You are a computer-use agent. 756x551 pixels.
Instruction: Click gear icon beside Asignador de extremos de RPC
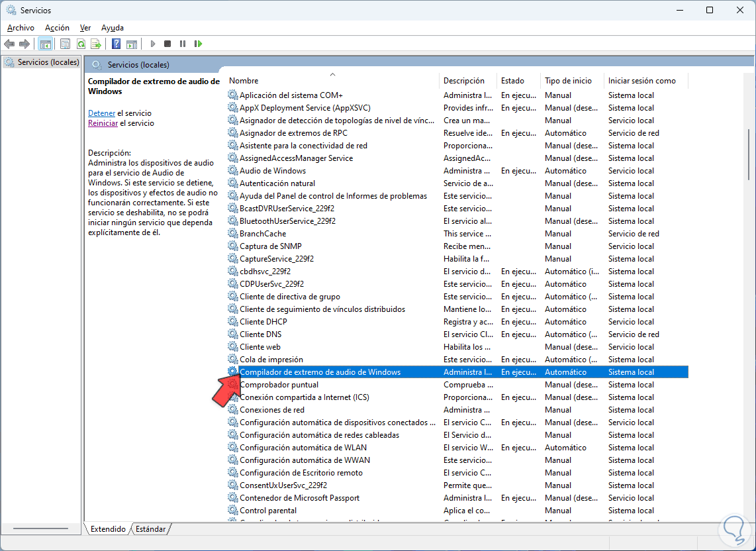click(x=233, y=132)
